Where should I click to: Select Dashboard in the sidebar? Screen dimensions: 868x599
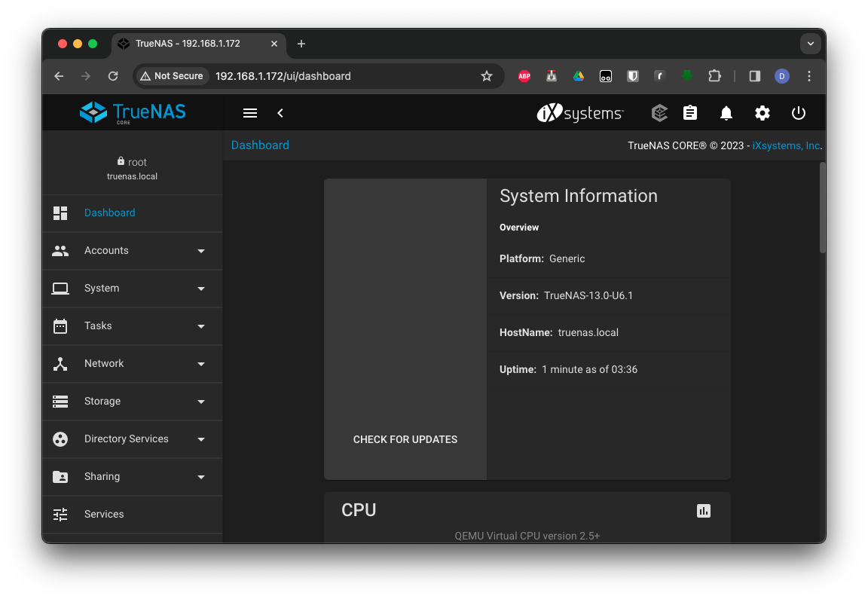[109, 212]
